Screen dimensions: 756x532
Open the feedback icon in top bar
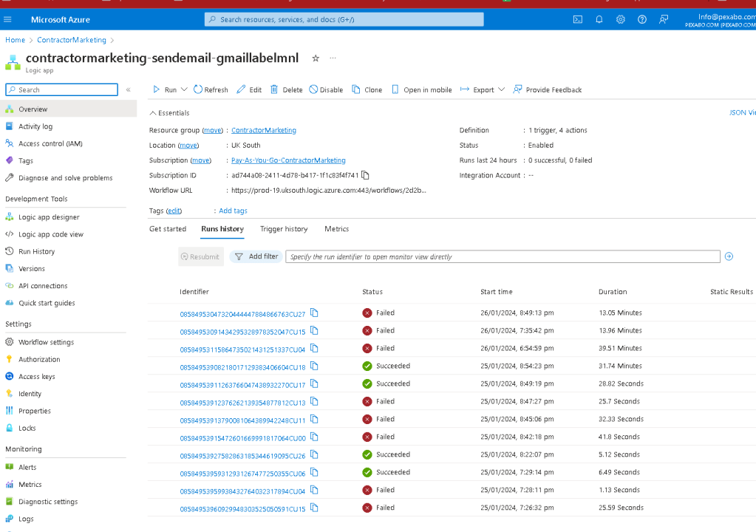(664, 19)
